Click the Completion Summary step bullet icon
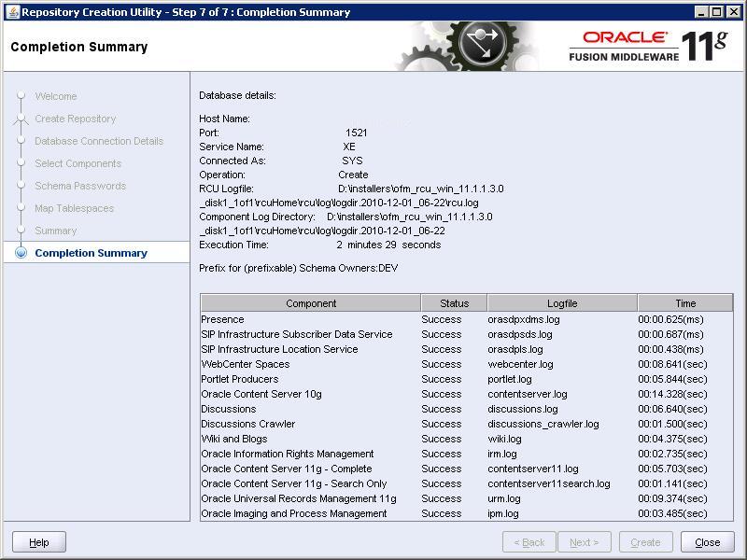The image size is (747, 560). click(x=21, y=252)
